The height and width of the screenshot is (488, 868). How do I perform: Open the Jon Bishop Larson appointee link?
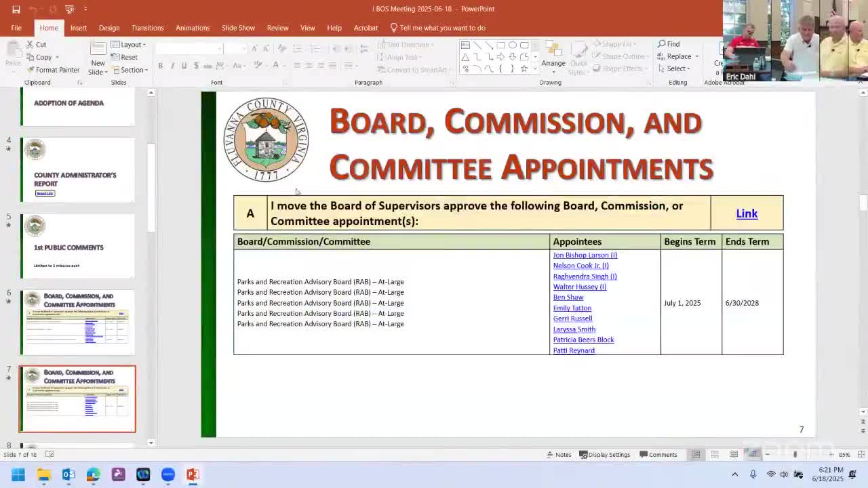[585, 256]
